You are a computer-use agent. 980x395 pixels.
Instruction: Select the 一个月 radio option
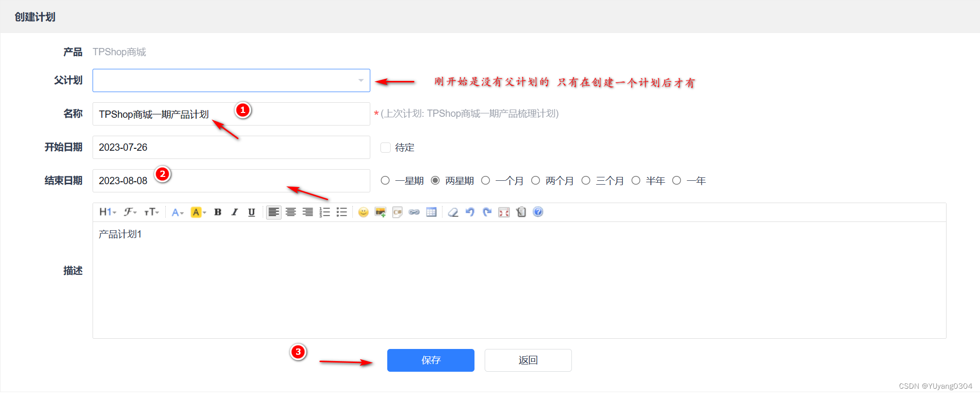coord(486,181)
